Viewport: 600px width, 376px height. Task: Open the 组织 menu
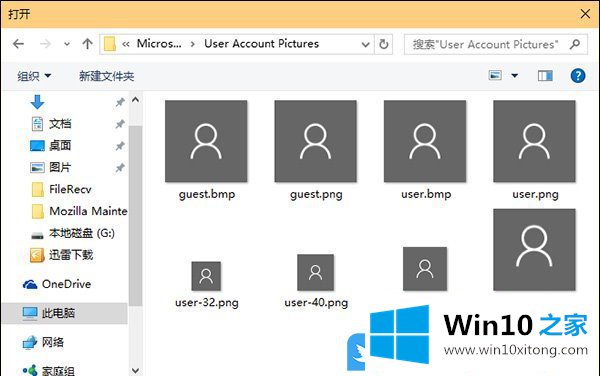(34, 76)
